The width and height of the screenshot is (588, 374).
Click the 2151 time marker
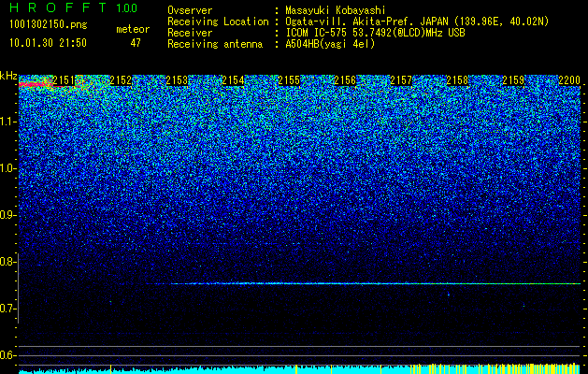[x=64, y=80]
